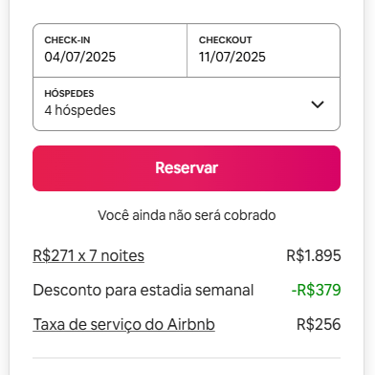
Task: Open the checkout date field
Action: click(x=264, y=50)
